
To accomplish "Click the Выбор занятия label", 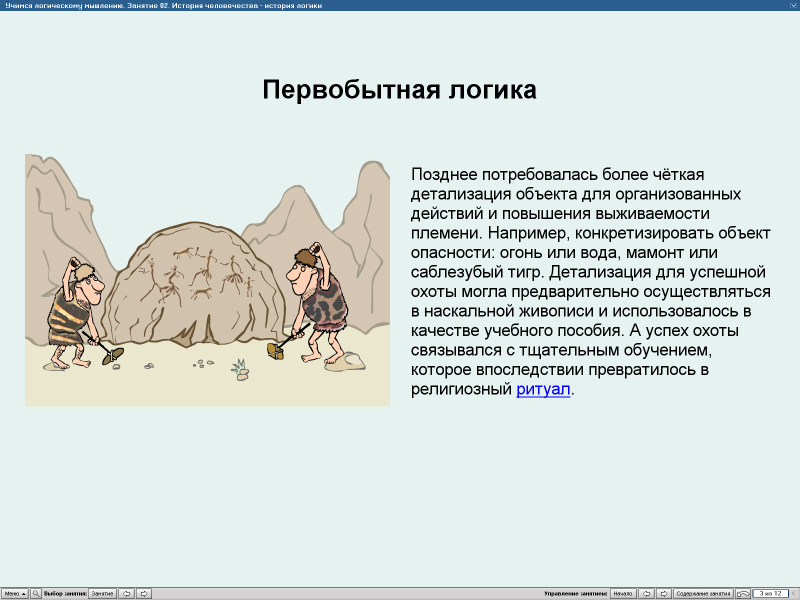I will tap(64, 592).
